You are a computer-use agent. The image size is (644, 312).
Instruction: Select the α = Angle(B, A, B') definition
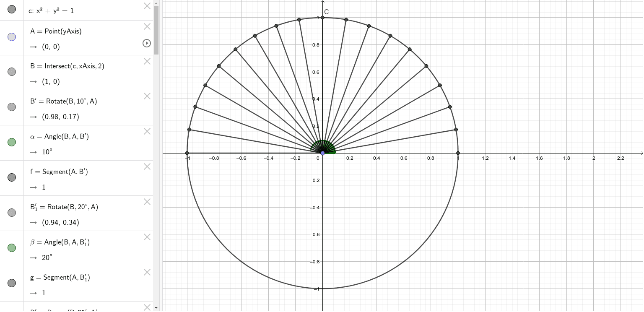tap(60, 136)
